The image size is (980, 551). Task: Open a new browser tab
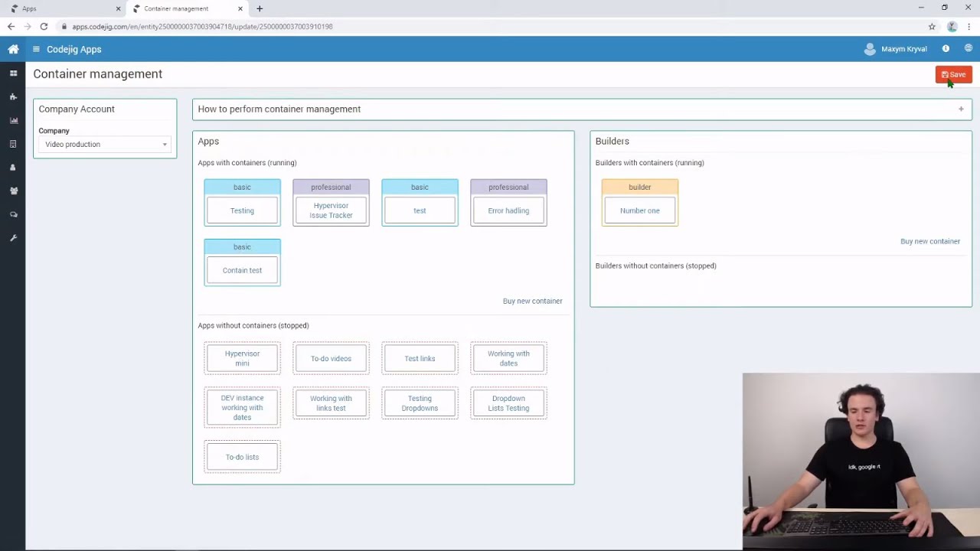coord(260,8)
